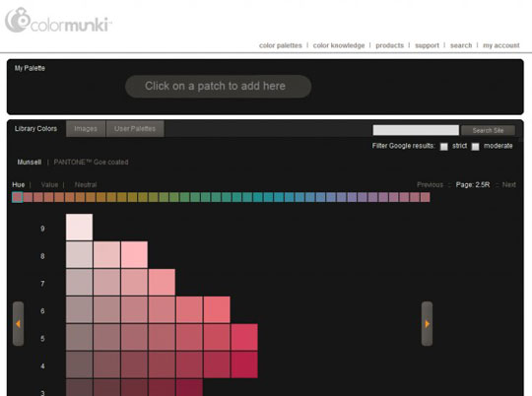Click the Search Site button
Screen dimensions: 532x396
tap(488, 130)
